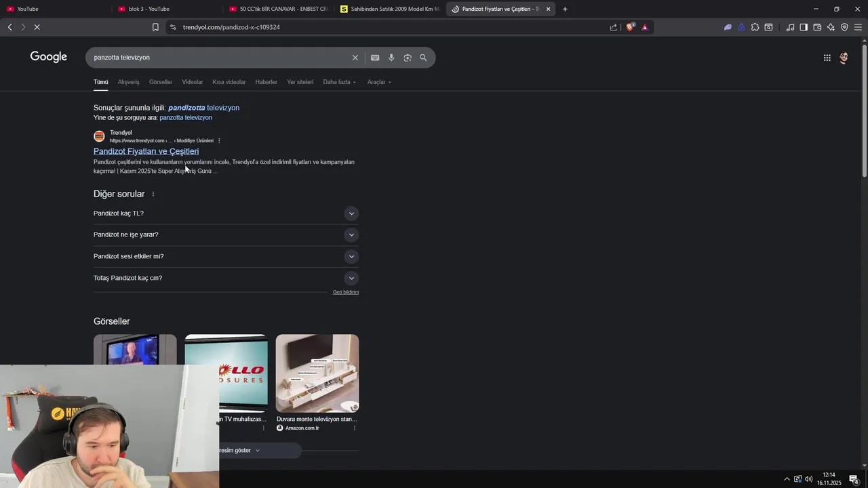Open the red LLO TV enclosure image
The width and height of the screenshot is (868, 488).
pos(226,373)
